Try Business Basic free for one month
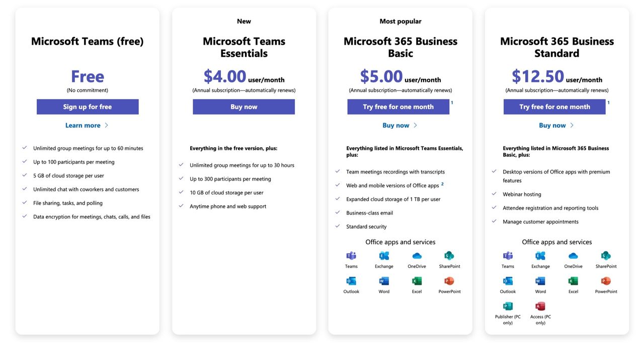644x350 pixels. [x=398, y=107]
